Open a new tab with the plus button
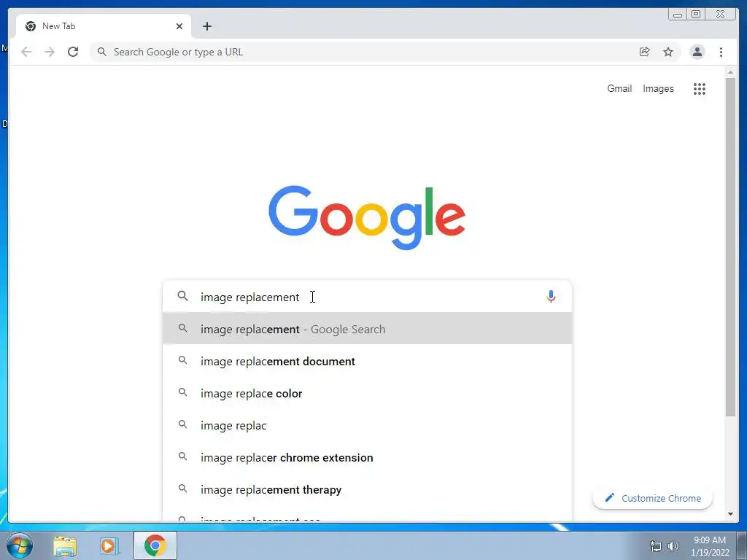 tap(206, 26)
